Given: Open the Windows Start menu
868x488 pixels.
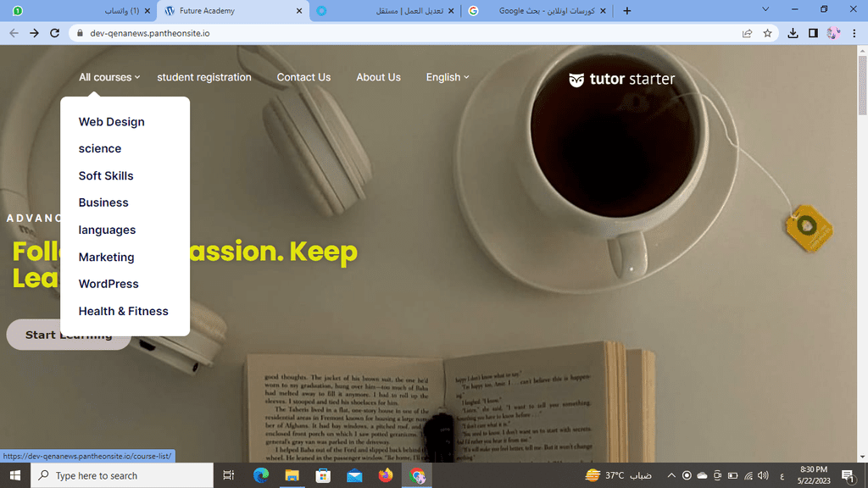Looking at the screenshot, I should [x=15, y=475].
